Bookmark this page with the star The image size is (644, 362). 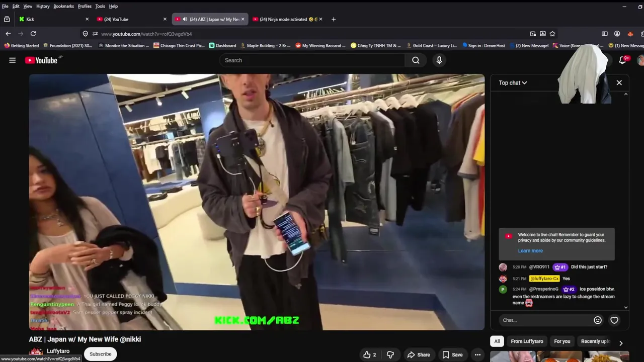[x=552, y=34]
